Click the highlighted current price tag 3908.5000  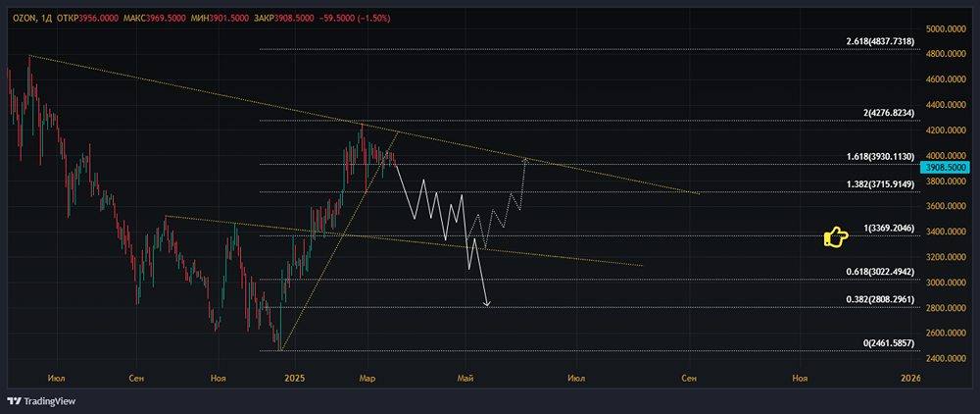pos(946,168)
